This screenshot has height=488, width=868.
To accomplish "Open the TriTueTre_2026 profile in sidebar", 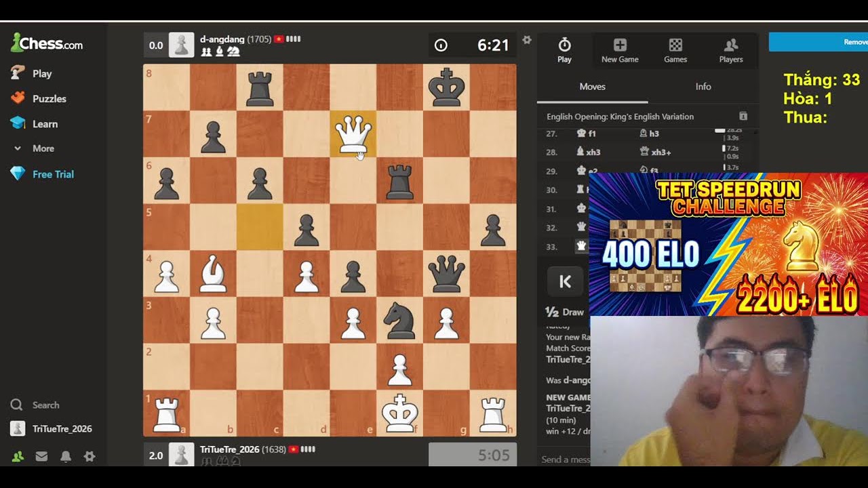I will tap(52, 428).
